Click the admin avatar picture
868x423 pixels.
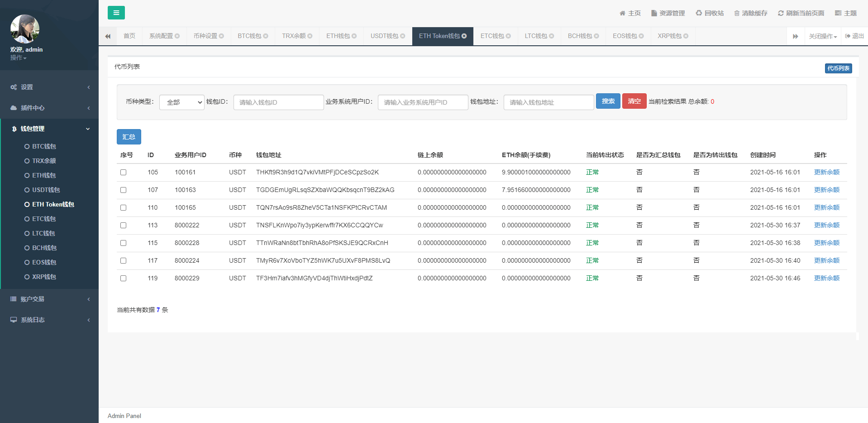25,29
